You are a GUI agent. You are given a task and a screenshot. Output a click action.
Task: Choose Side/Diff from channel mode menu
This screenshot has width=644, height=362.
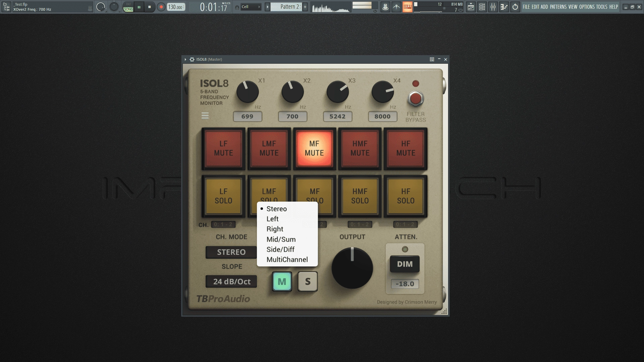click(x=287, y=249)
